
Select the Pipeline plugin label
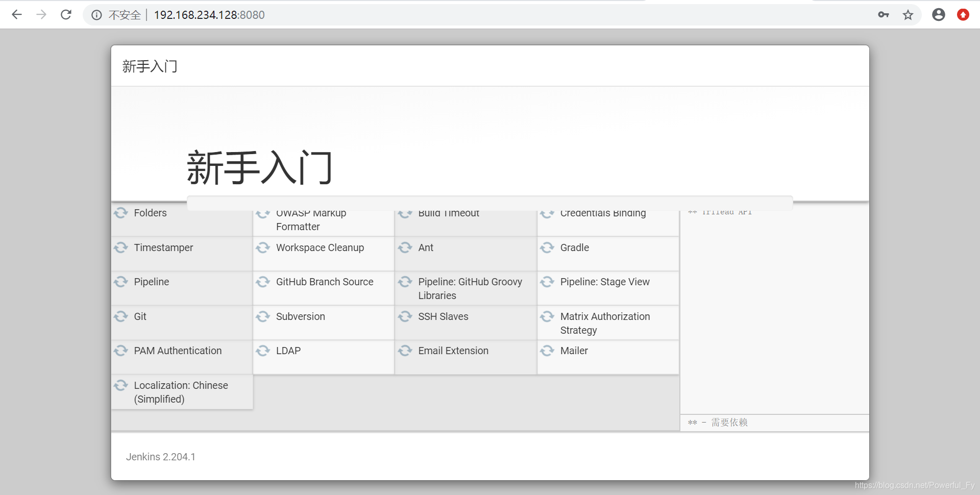[x=152, y=282]
